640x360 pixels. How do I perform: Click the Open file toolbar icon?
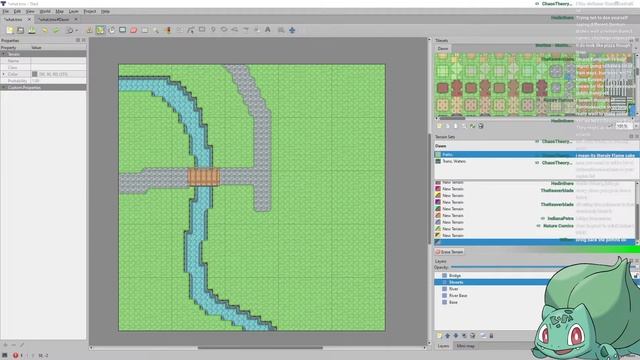coord(20,30)
